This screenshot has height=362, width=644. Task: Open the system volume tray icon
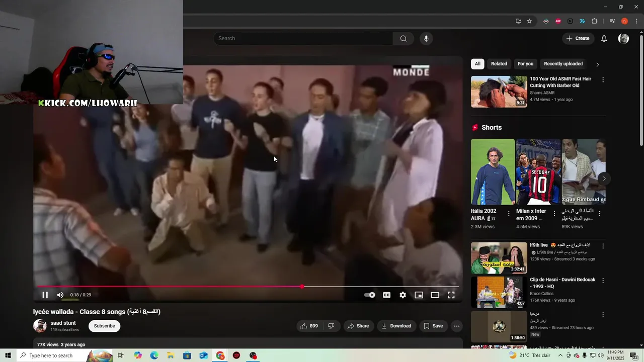tap(600, 355)
